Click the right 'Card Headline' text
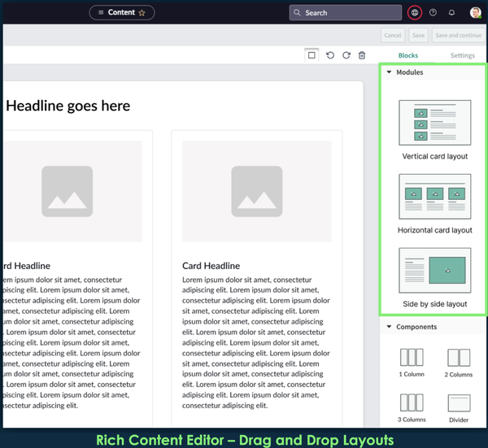Viewport: 488px width, 448px height. tap(211, 266)
